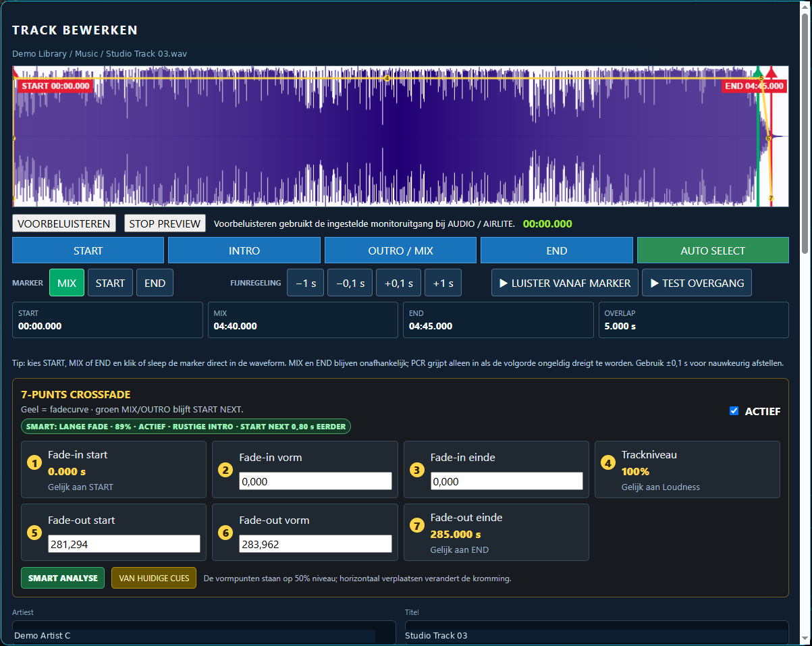This screenshot has height=646, width=812.
Task: Click the Fade-in start 0.000 s value
Action: 67,471
